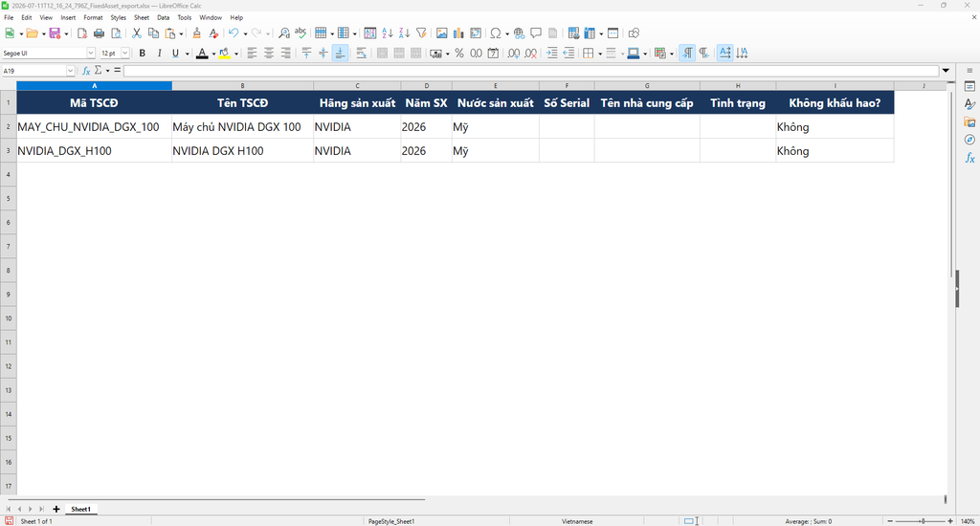Open the File menu
This screenshot has height=526, width=980.
click(x=9, y=17)
